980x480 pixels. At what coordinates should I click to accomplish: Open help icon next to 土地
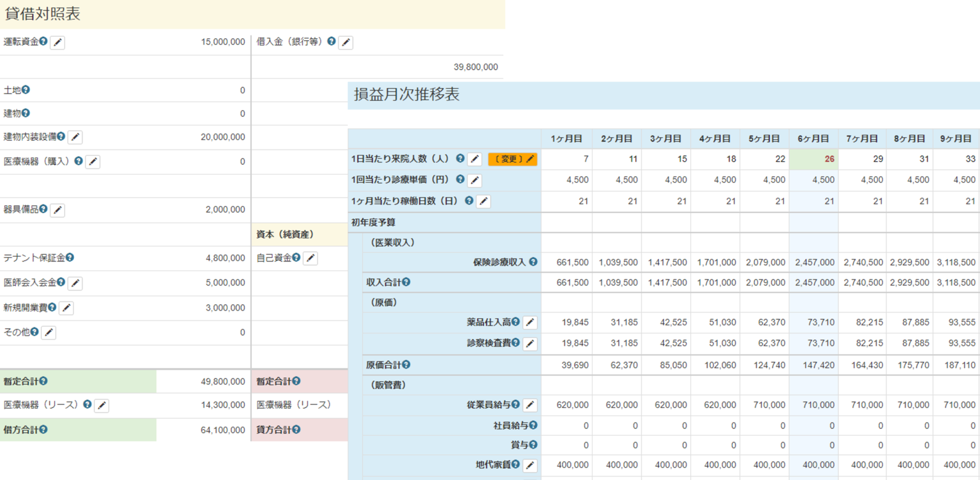26,90
